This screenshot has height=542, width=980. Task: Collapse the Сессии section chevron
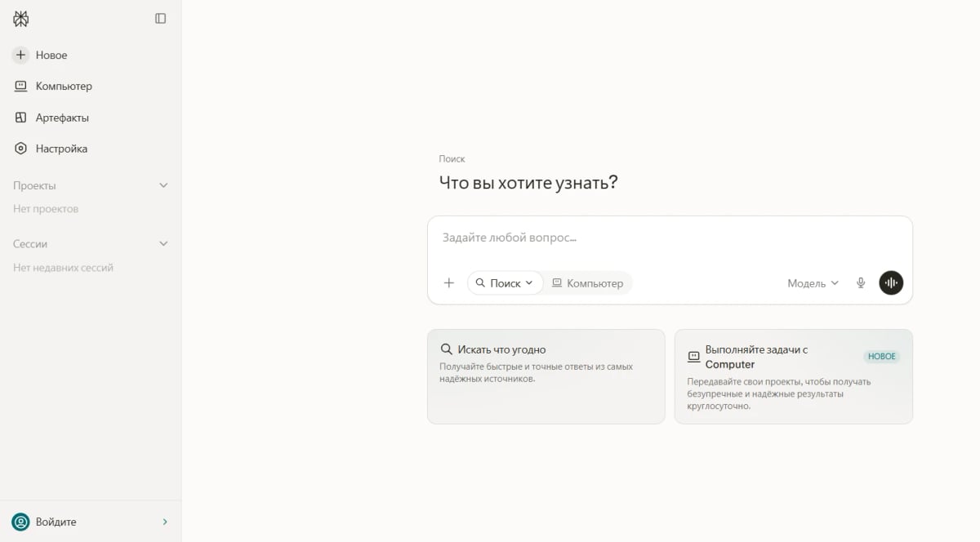(x=163, y=243)
